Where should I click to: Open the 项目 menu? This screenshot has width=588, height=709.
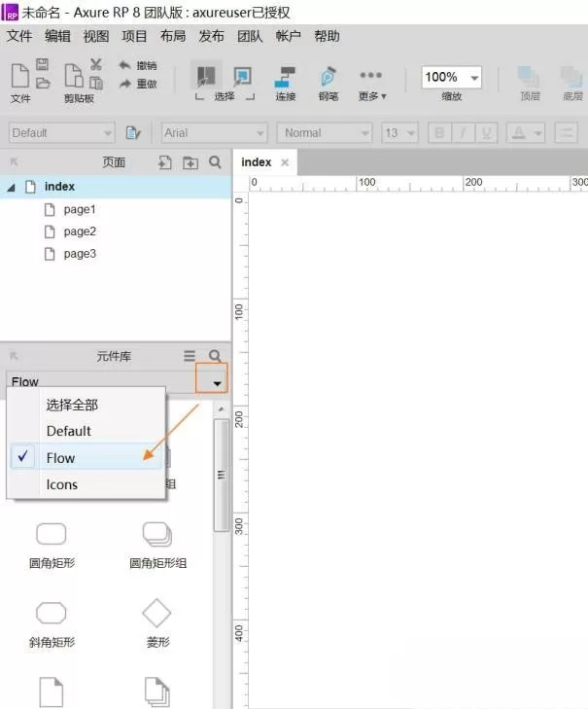pyautogui.click(x=135, y=36)
